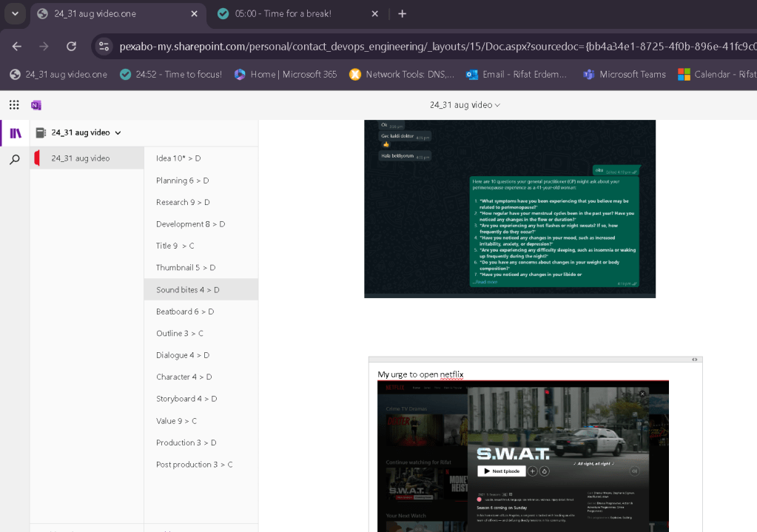757x532 pixels.
Task: Open the Post production 3 > C page
Action: click(x=201, y=465)
